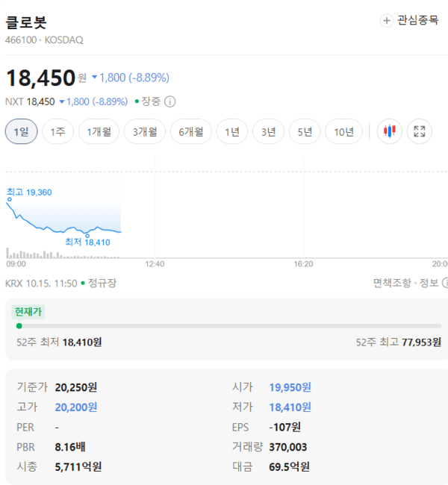Viewport: 448px width, 485px height.
Task: Select the 1일 period tab
Action: pos(22,131)
